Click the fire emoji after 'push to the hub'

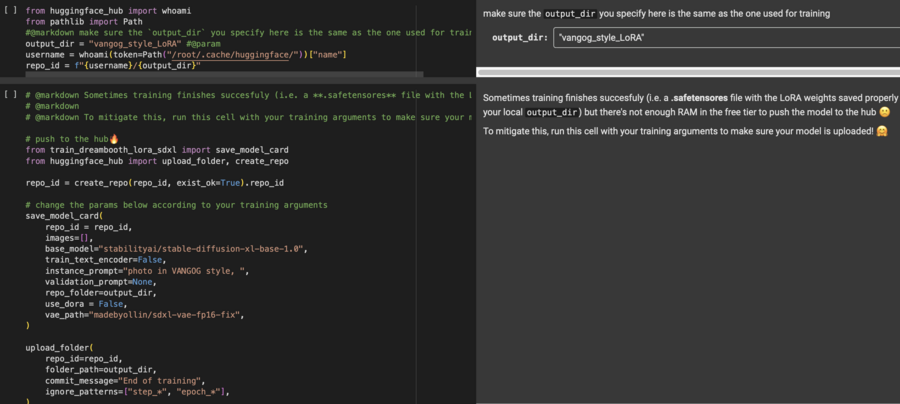(113, 138)
